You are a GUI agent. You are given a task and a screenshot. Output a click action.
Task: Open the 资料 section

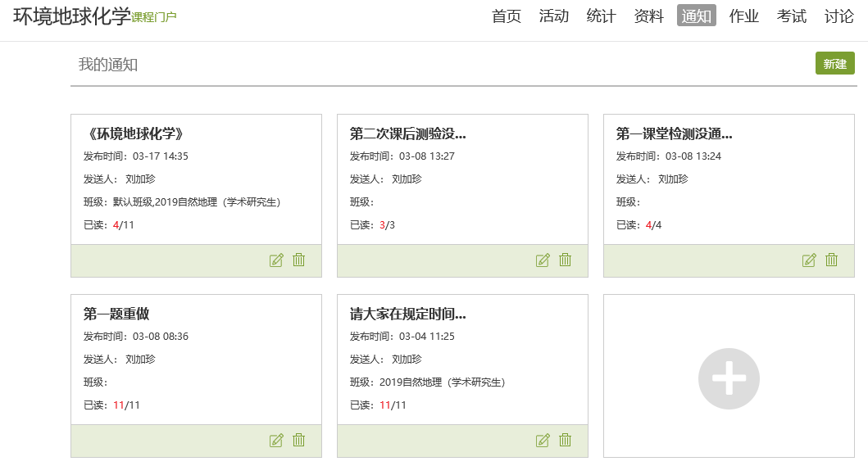(648, 16)
